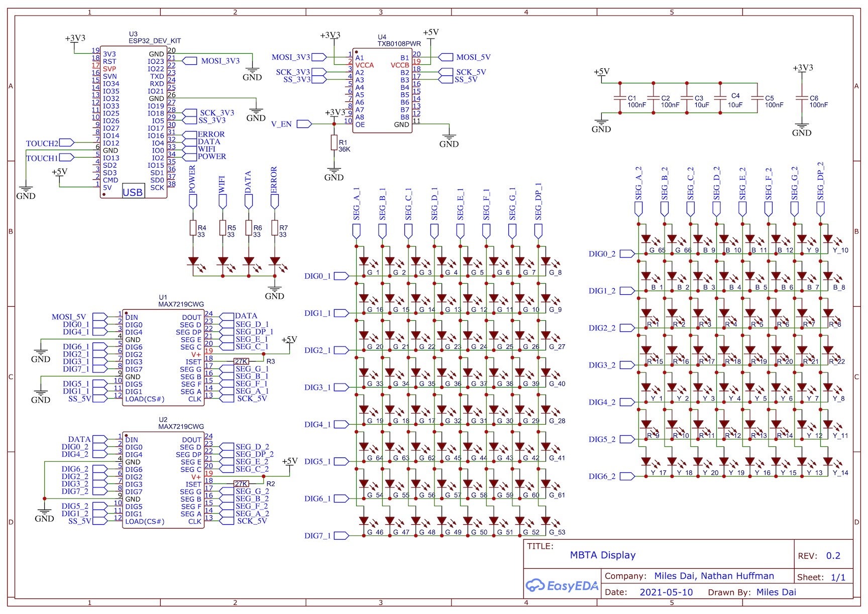Viewport: 868px width, 614px height.
Task: Click the ISET pin label on U1
Action: (x=193, y=362)
